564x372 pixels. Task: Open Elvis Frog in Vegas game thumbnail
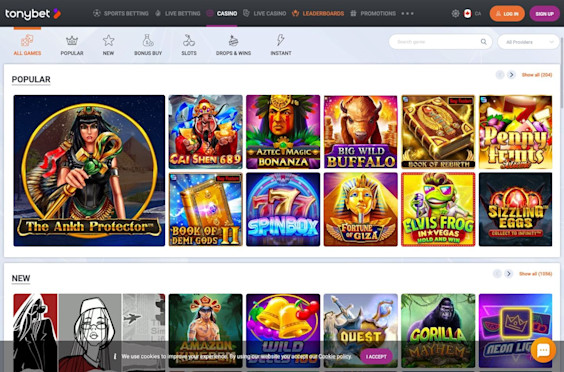coord(438,209)
